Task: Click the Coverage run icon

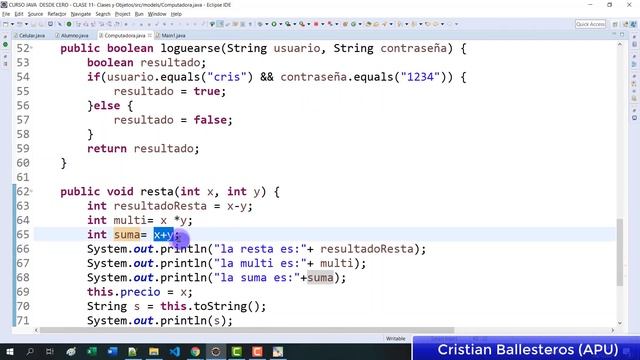Action: (x=288, y=24)
